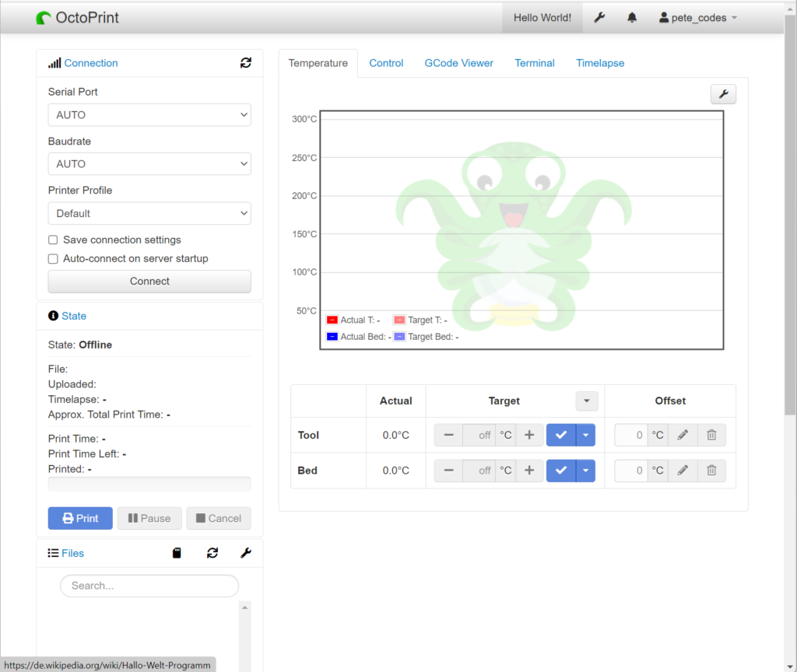
Task: Click the Bed offset input field
Action: coord(630,471)
